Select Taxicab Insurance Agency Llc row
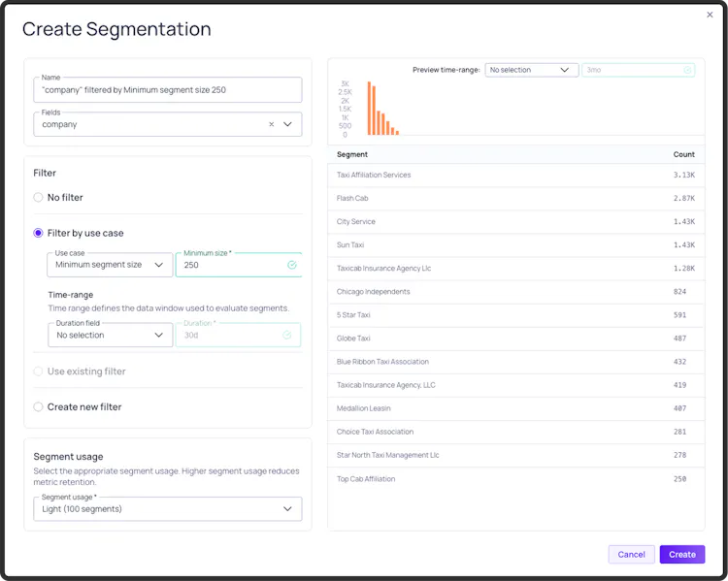 pos(515,269)
